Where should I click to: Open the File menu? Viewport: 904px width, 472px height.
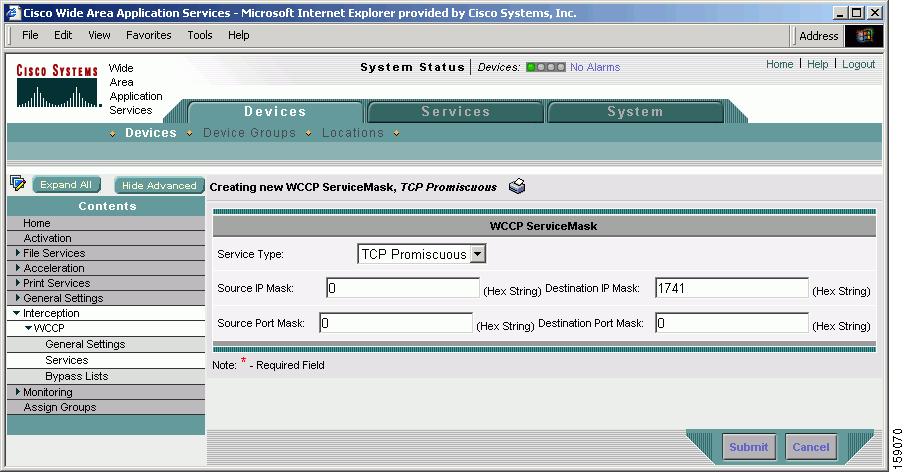(30, 35)
